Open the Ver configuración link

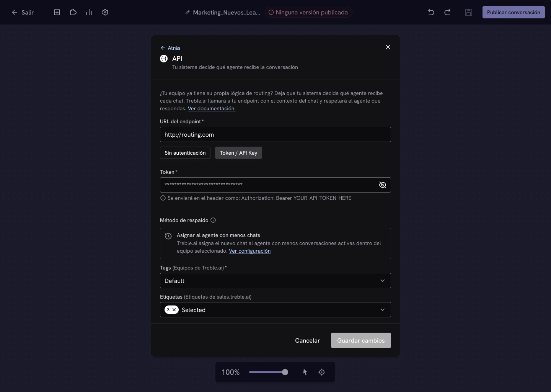250,251
